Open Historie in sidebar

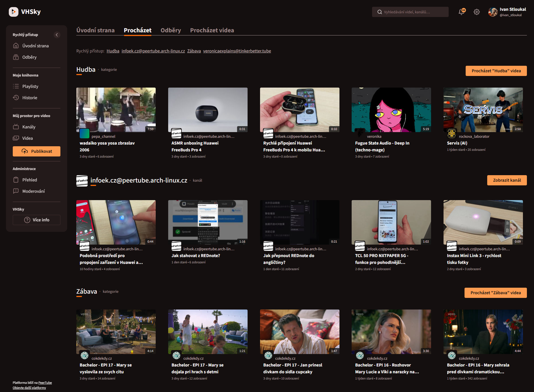[29, 98]
